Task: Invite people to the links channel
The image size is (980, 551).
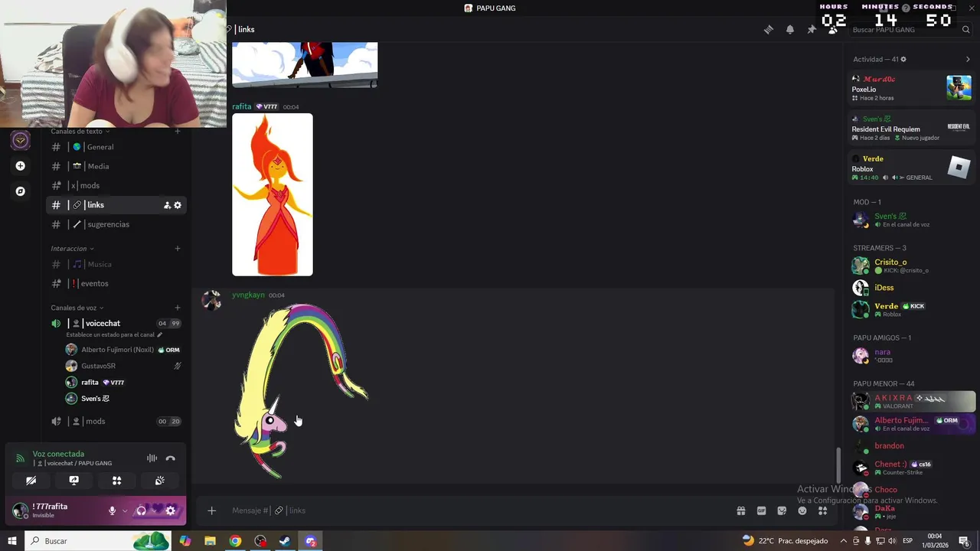Action: click(x=167, y=205)
